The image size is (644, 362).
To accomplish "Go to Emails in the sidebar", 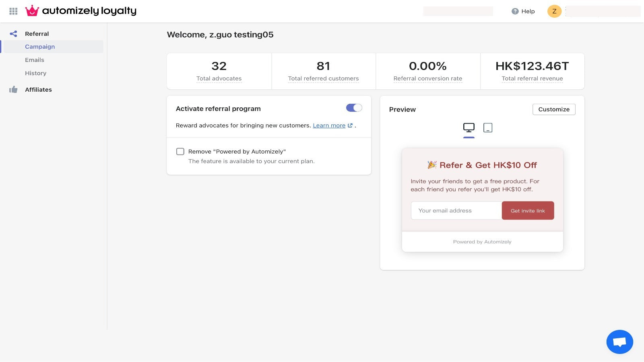I will pyautogui.click(x=35, y=60).
